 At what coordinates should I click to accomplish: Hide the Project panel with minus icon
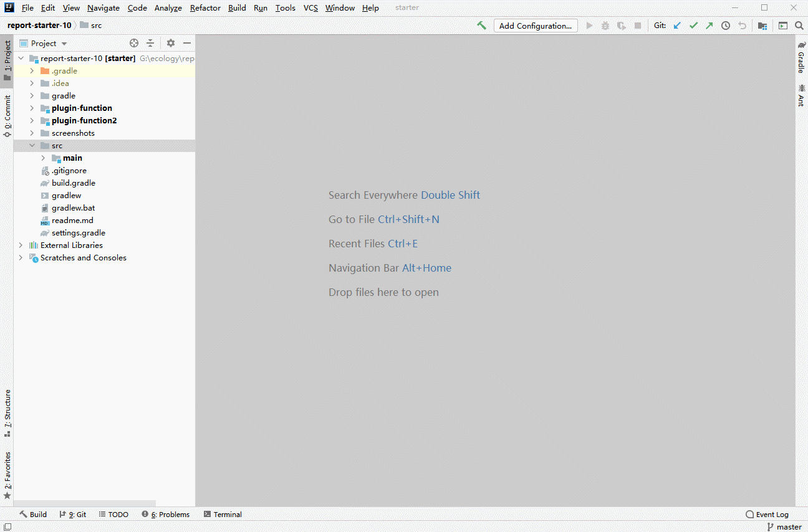click(187, 43)
